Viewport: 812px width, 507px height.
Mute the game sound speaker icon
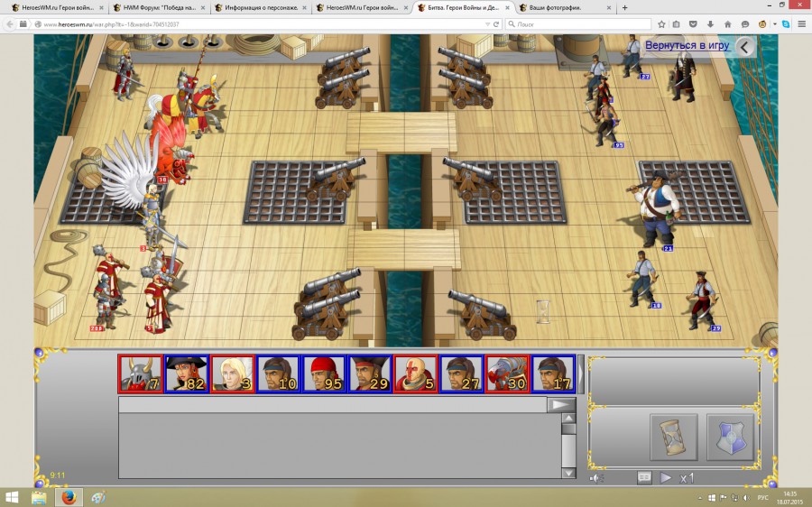tap(596, 478)
